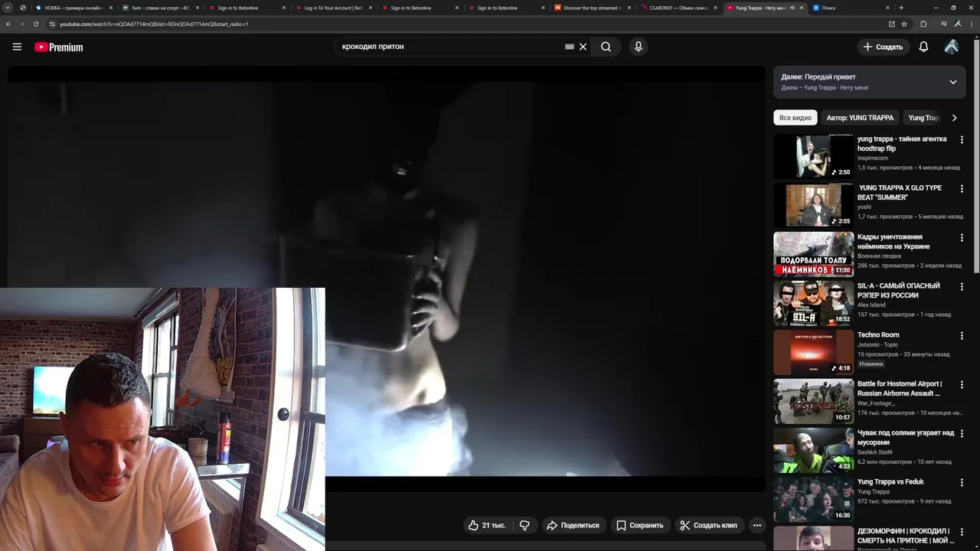Open options for yung trappa тайная агентка video
This screenshot has width=980, height=551.
click(962, 140)
